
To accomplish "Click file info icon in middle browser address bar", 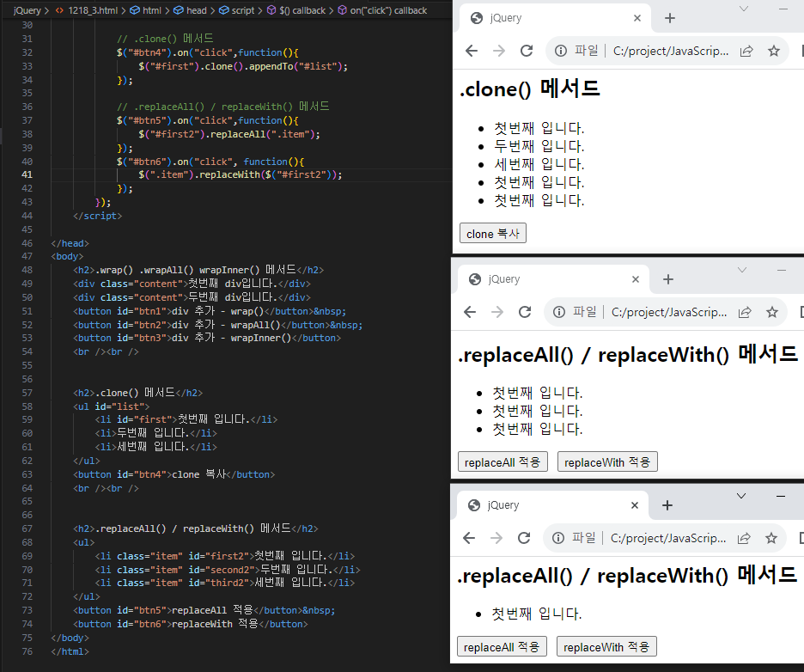I will [x=559, y=312].
